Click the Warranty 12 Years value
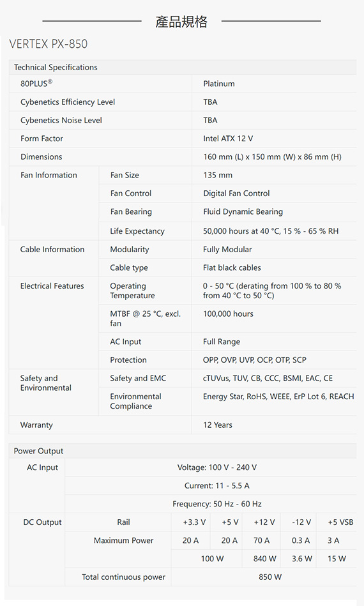The width and height of the screenshot is (364, 606). 218,425
